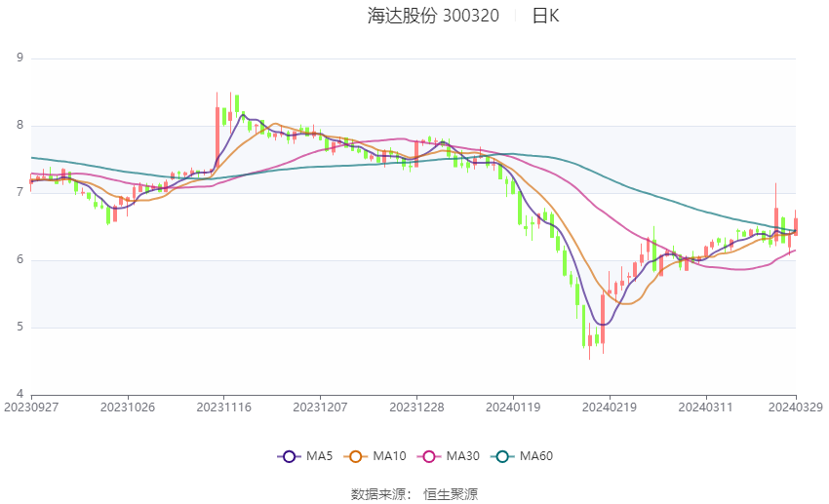829x504 pixels.
Task: Click the 恒生聚源 data source text
Action: [451, 494]
